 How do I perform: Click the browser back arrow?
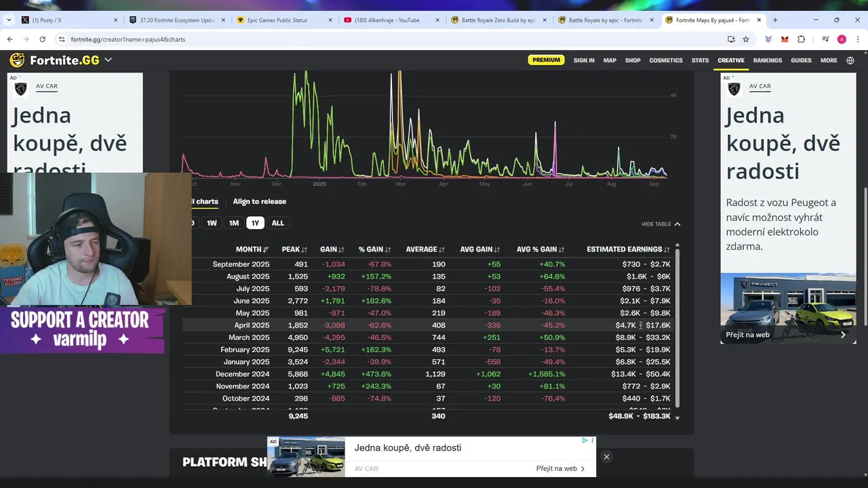[x=9, y=39]
